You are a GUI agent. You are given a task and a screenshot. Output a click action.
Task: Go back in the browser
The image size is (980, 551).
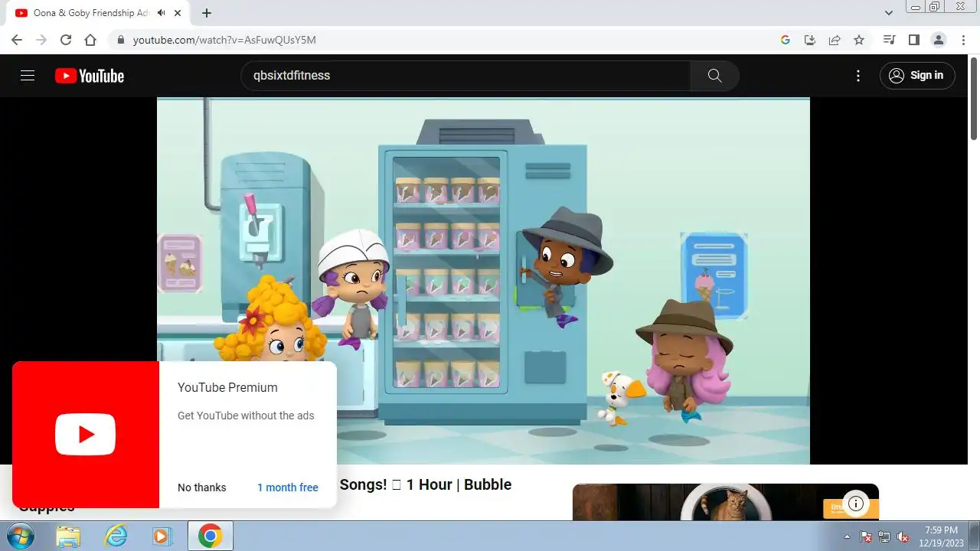point(17,40)
